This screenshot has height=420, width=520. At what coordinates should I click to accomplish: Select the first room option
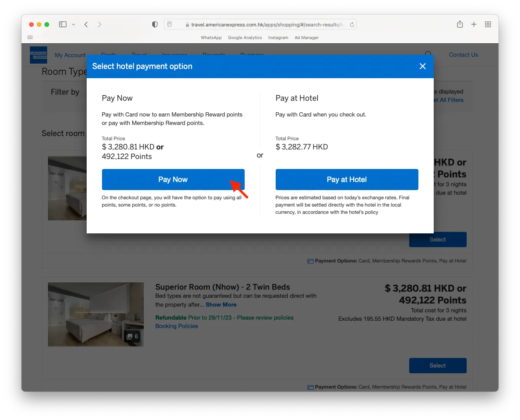coord(438,240)
